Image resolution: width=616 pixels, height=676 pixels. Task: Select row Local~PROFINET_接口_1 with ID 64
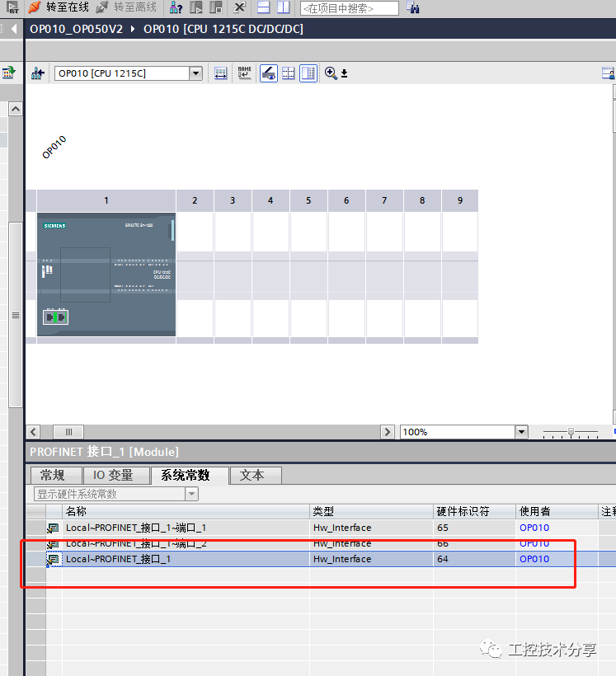tap(321, 559)
